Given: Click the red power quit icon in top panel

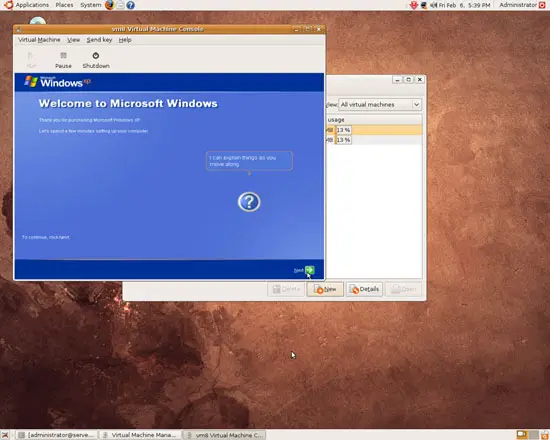Looking at the screenshot, I should [542, 5].
